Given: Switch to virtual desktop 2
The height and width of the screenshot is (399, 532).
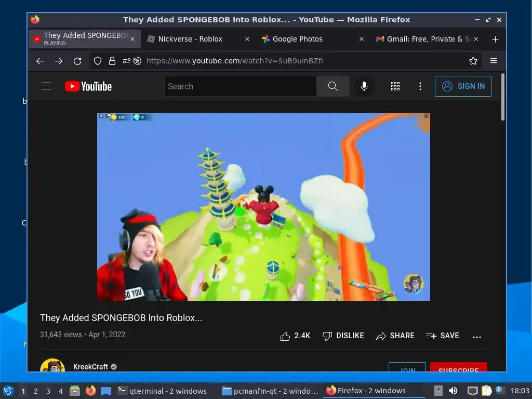Looking at the screenshot, I should click(36, 391).
